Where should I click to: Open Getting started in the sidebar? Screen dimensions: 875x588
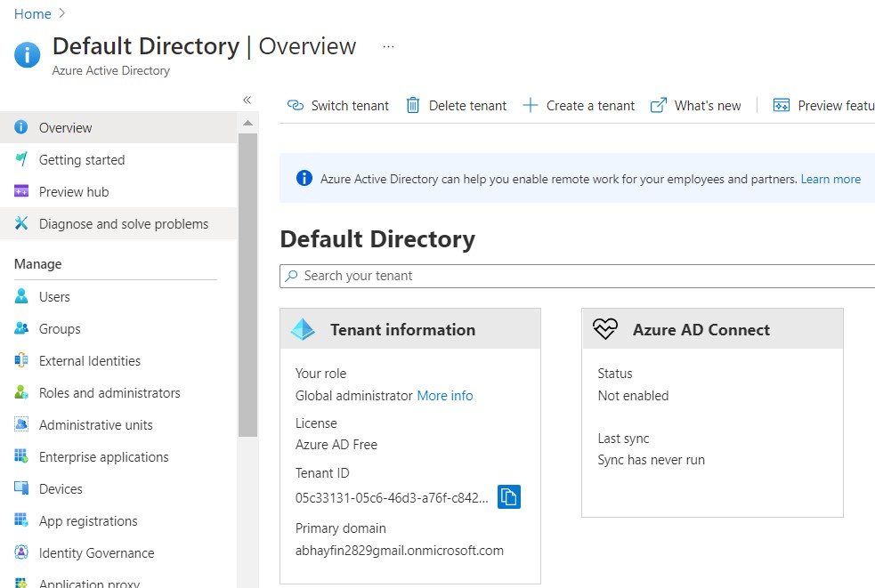coord(118,159)
